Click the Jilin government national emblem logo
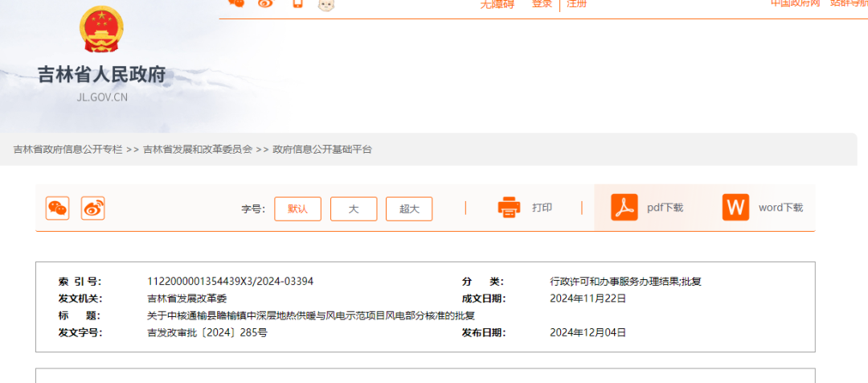The image size is (868, 383). [x=101, y=30]
